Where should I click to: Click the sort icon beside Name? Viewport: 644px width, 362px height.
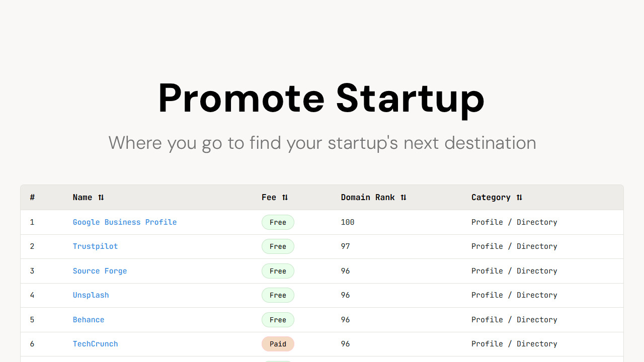102,197
